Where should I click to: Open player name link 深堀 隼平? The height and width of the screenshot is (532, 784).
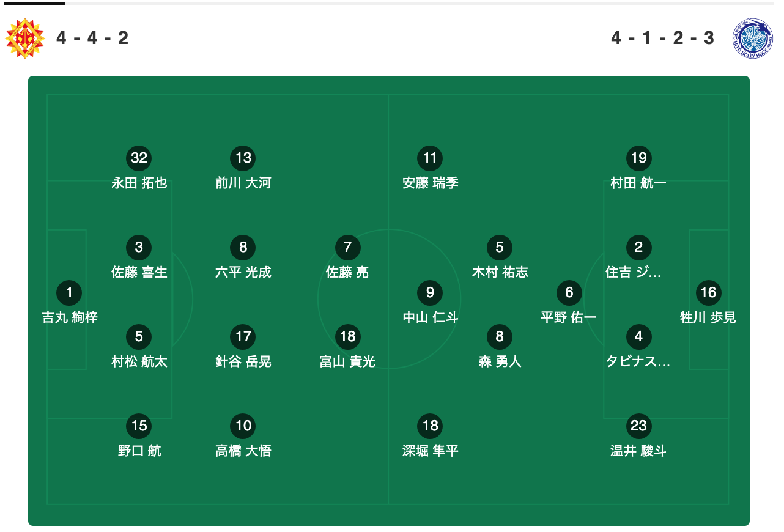431,451
